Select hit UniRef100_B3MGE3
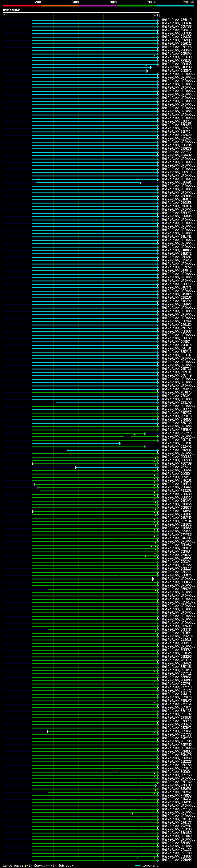The height and width of the screenshot is (868, 197). 177,125
